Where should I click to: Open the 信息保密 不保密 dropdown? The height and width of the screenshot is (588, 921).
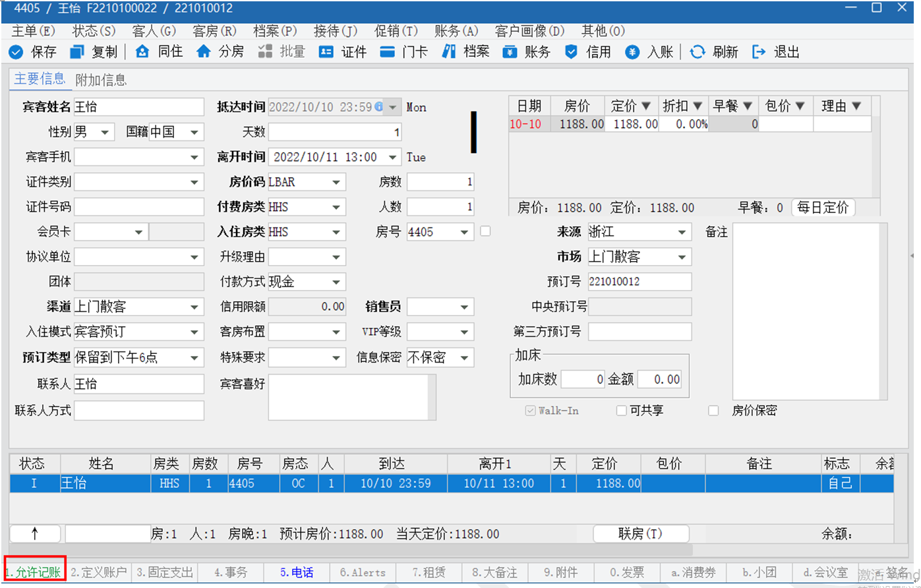click(x=465, y=358)
